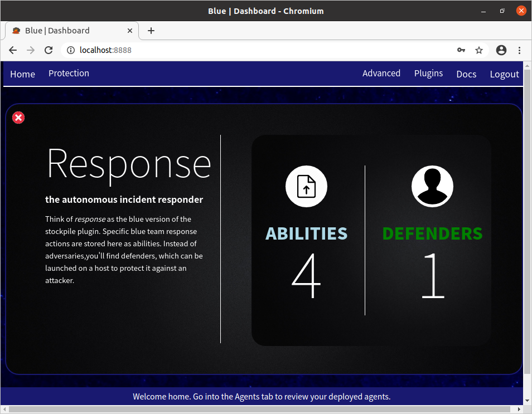Open the Advanced menu
This screenshot has width=532, height=414.
(x=381, y=73)
